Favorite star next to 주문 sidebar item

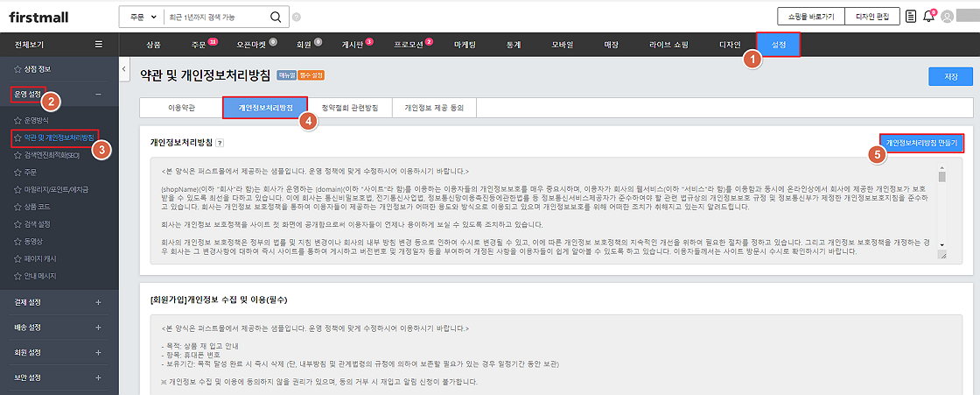[x=17, y=172]
